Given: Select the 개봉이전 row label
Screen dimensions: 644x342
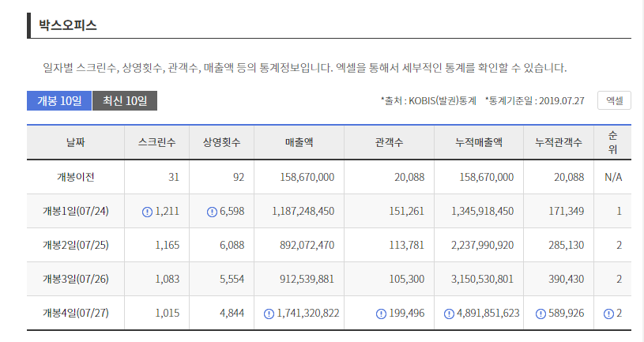Looking at the screenshot, I should [x=76, y=177].
